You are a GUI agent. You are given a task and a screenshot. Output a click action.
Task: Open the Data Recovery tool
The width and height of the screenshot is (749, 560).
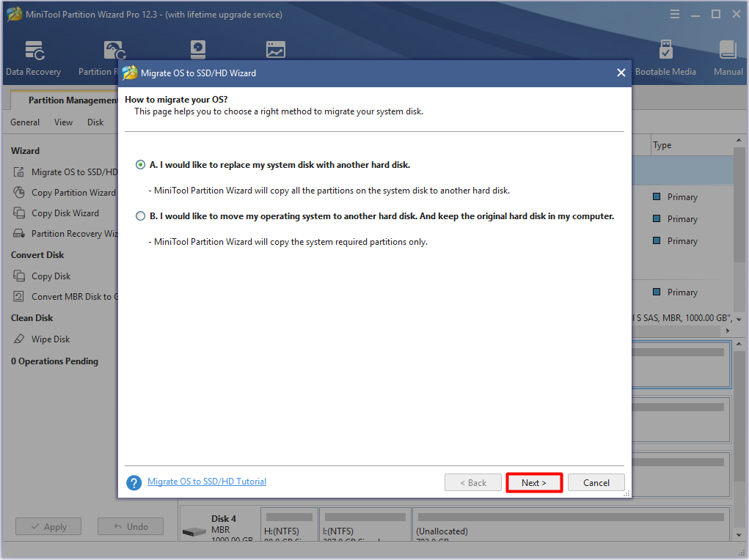coord(34,58)
